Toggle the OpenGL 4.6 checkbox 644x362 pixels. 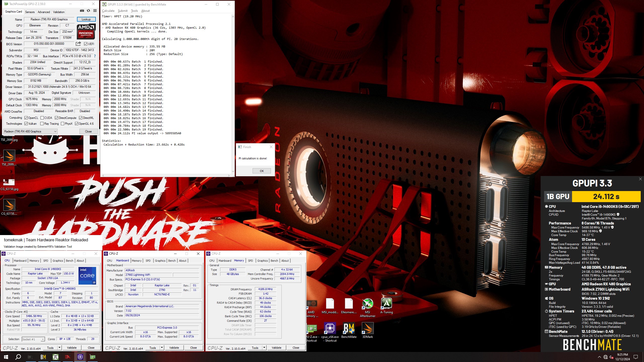[76, 124]
